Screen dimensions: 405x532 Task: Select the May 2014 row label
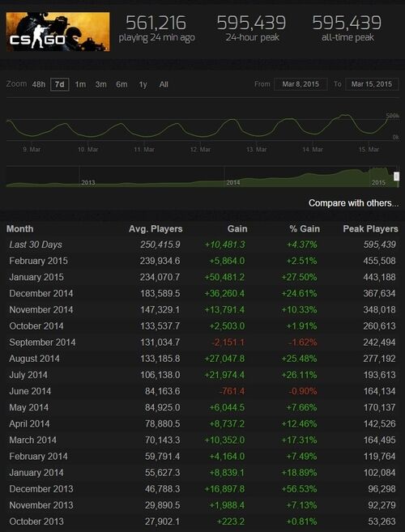tap(29, 407)
